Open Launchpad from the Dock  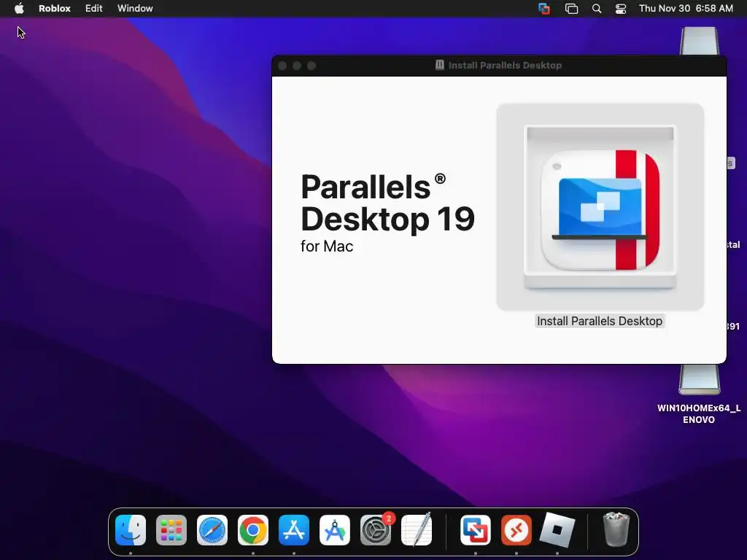(171, 530)
